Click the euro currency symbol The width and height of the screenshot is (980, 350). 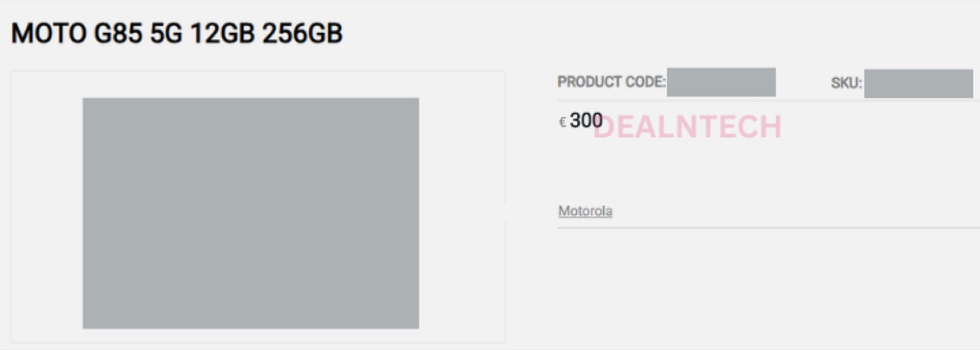(562, 122)
